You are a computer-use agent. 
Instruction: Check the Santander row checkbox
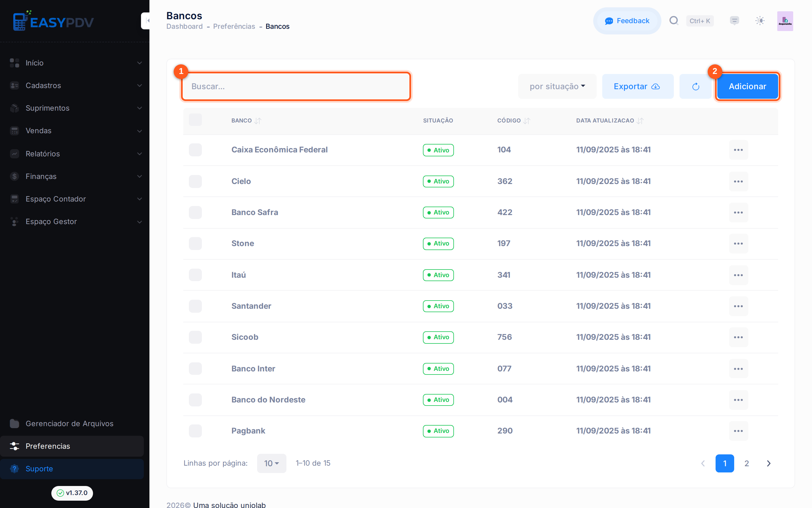tap(195, 306)
